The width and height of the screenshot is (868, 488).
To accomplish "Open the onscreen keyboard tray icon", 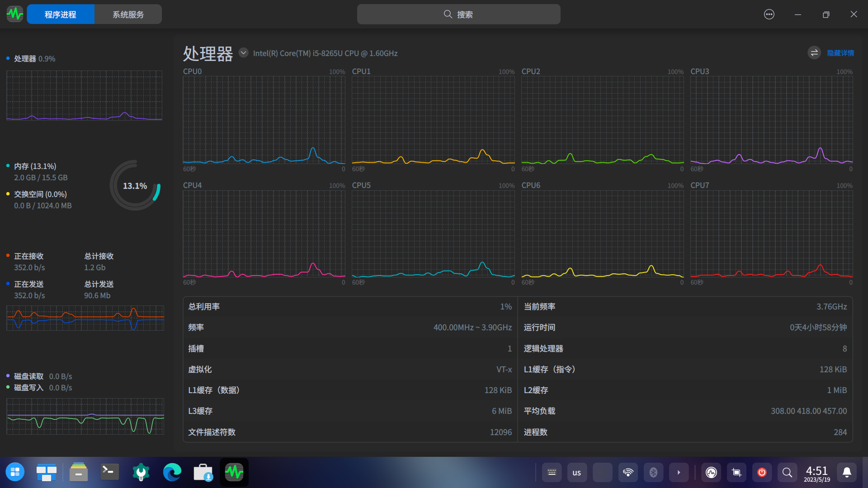I will tap(552, 473).
